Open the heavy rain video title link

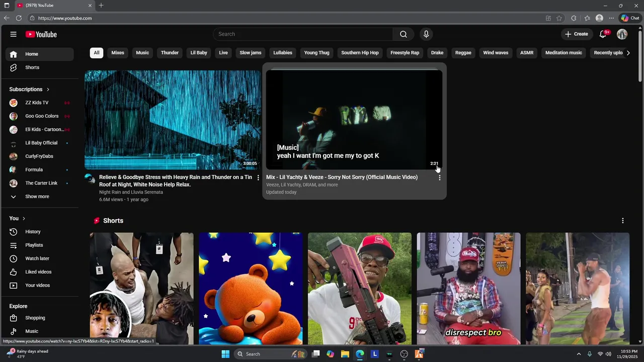click(x=176, y=181)
